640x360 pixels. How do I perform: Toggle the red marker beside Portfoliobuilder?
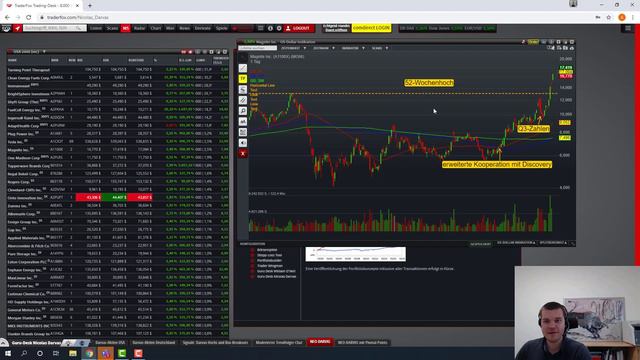(252, 260)
